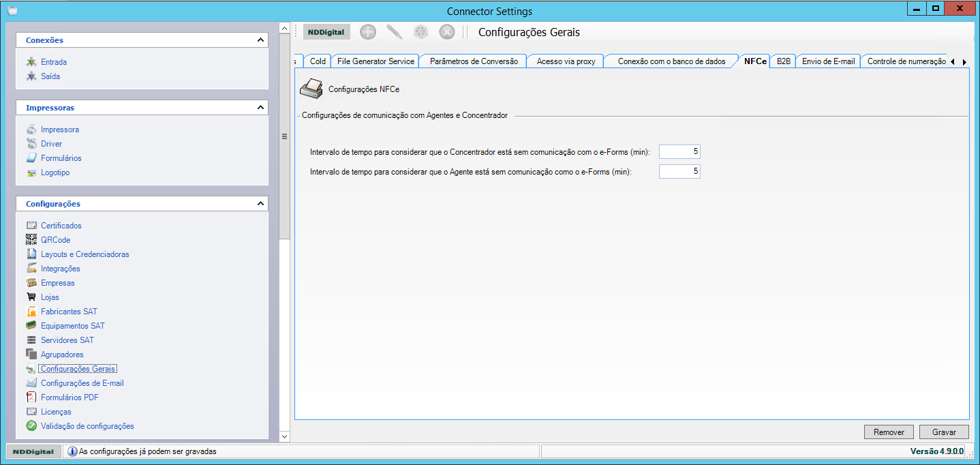Click the edit pencil toolbar icon

point(394,32)
